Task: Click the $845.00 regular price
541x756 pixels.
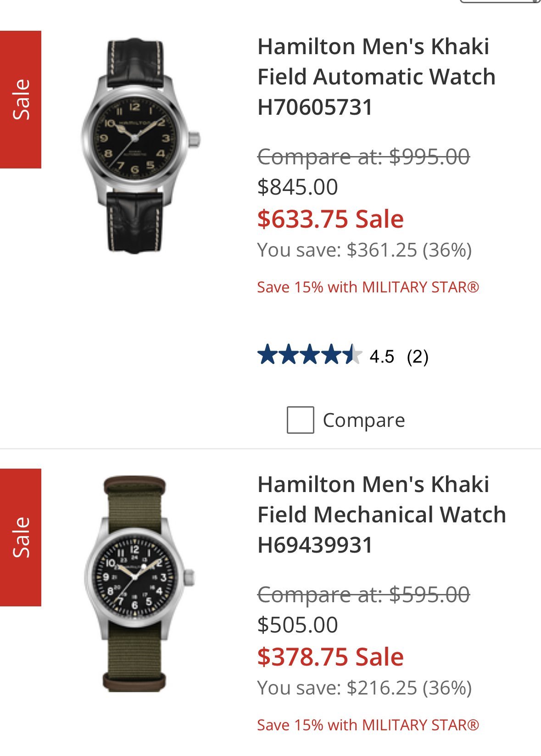Action: pos(298,187)
